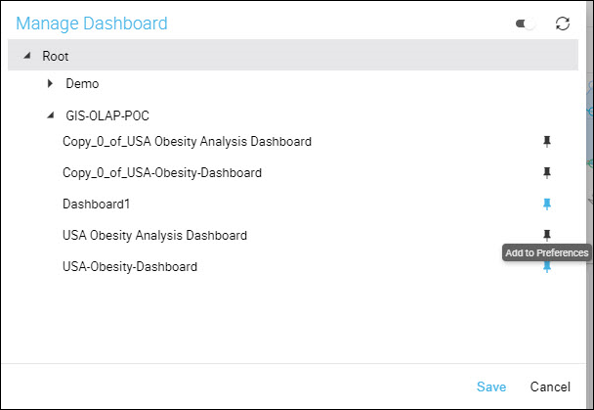594x410 pixels.
Task: Select the GIS-OLAP-POC folder label
Action: [107, 116]
